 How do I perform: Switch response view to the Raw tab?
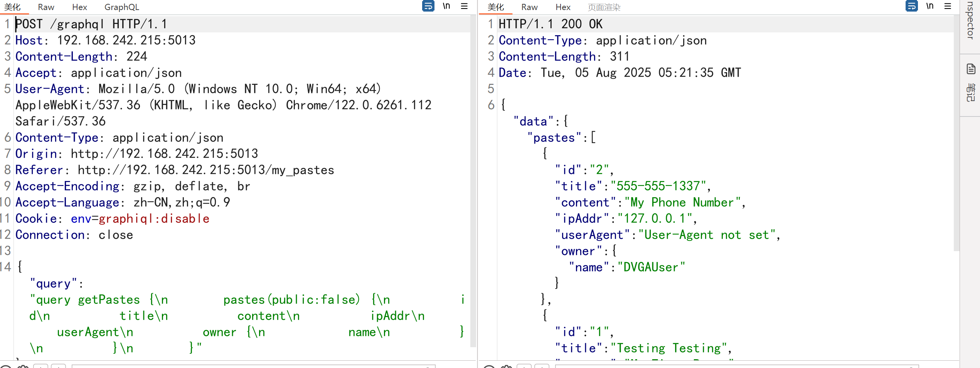pos(529,7)
